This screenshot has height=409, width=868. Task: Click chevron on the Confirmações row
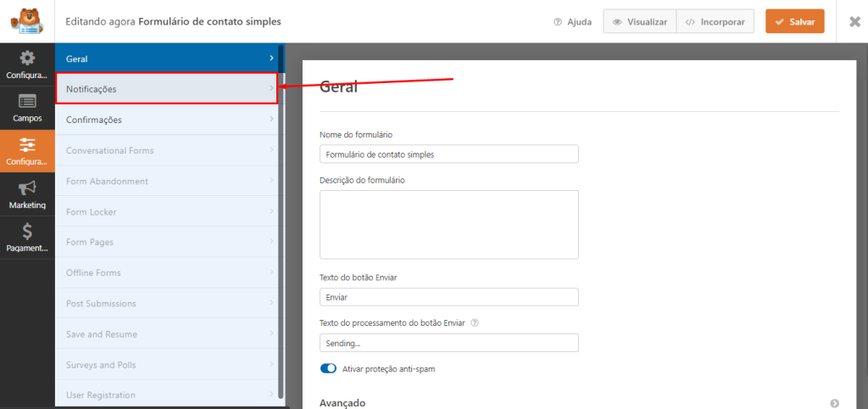point(271,119)
